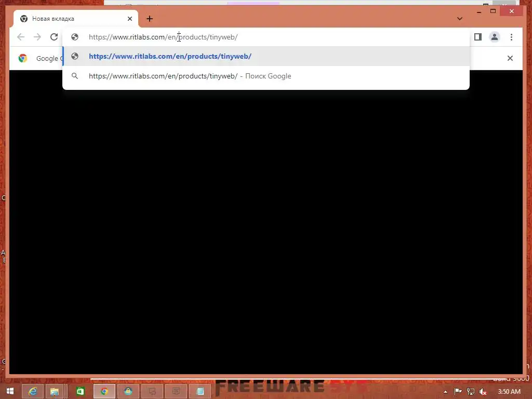
Task: Click the muted volume tray icon
Action: pos(483,392)
